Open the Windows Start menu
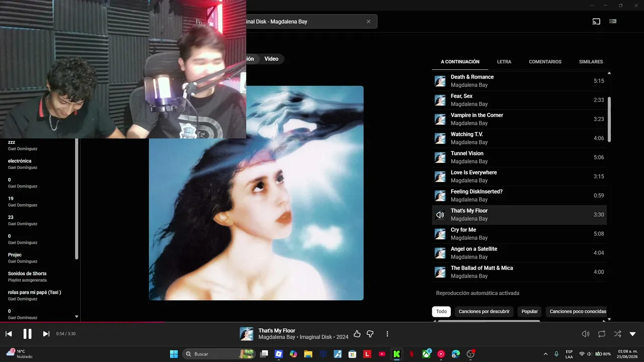The width and height of the screenshot is (644, 362). coord(174,354)
